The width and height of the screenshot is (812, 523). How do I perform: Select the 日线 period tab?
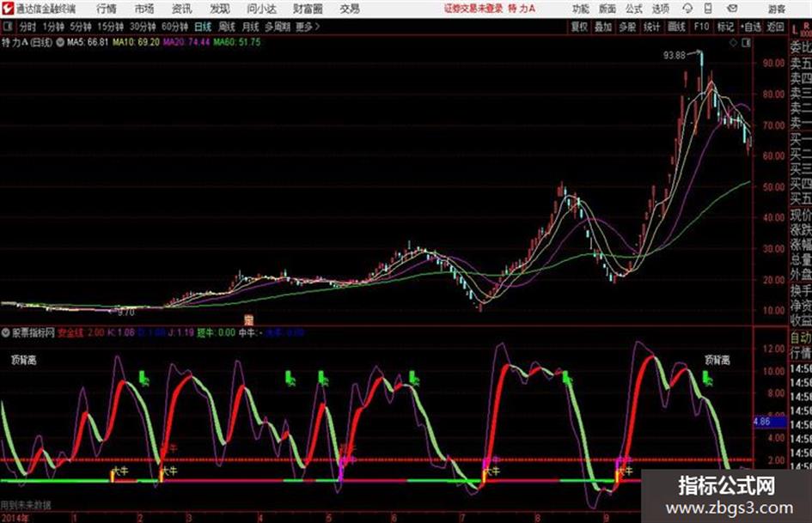203,27
